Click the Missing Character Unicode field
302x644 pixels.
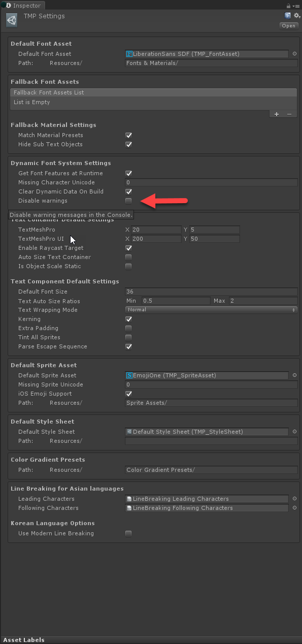coord(211,182)
